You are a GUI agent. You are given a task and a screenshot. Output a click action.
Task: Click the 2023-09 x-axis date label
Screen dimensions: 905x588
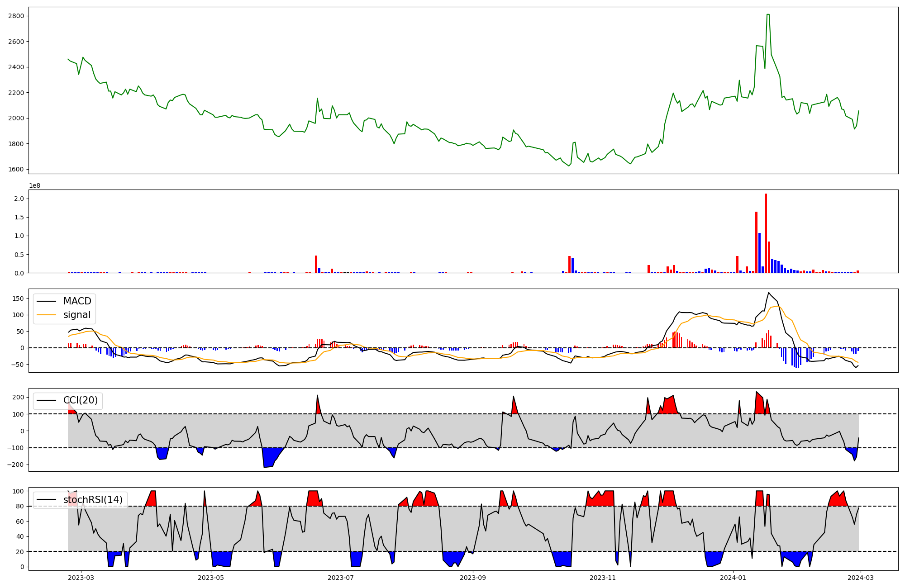pyautogui.click(x=473, y=578)
